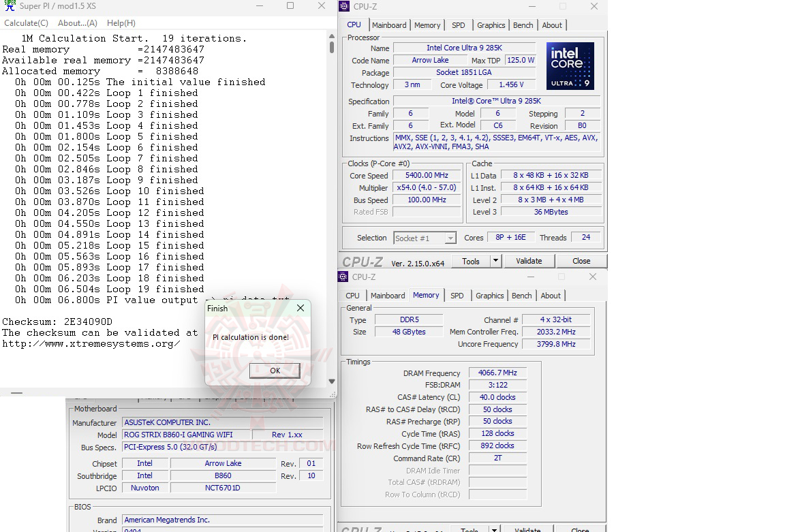
Task: Click the CPU-Z icon in Memory window title
Action: coord(343,277)
